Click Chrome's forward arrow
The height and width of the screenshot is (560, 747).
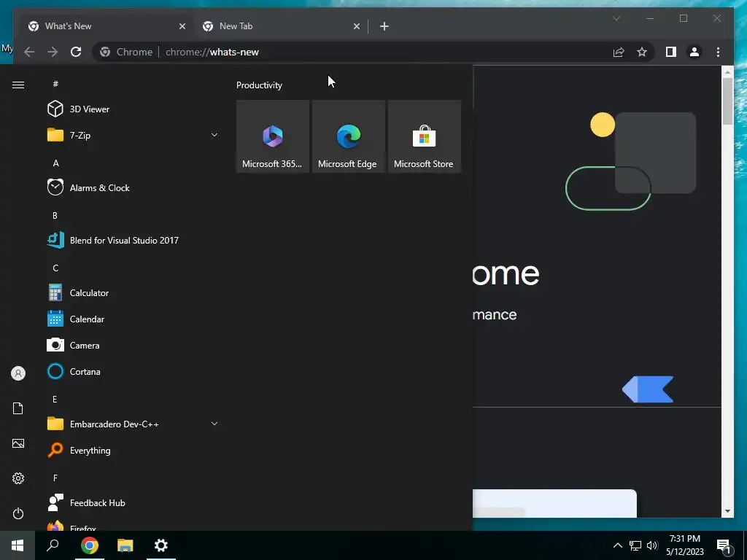[x=53, y=52]
